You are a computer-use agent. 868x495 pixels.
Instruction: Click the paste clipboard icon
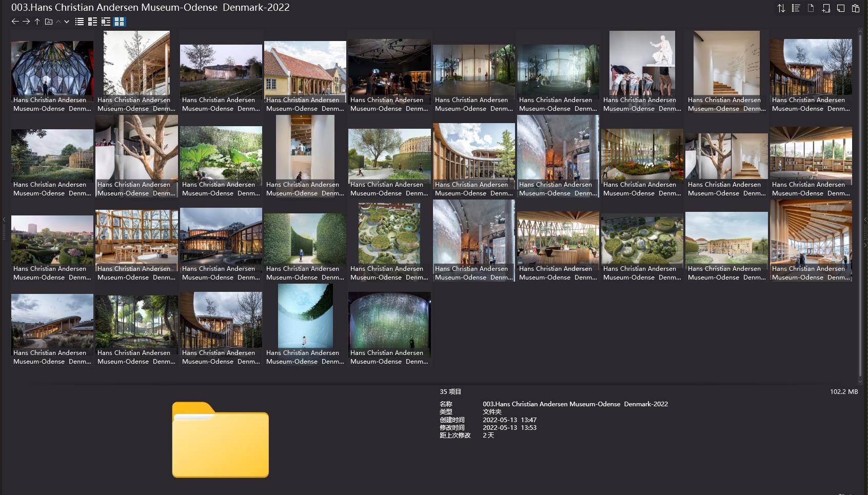pyautogui.click(x=854, y=8)
